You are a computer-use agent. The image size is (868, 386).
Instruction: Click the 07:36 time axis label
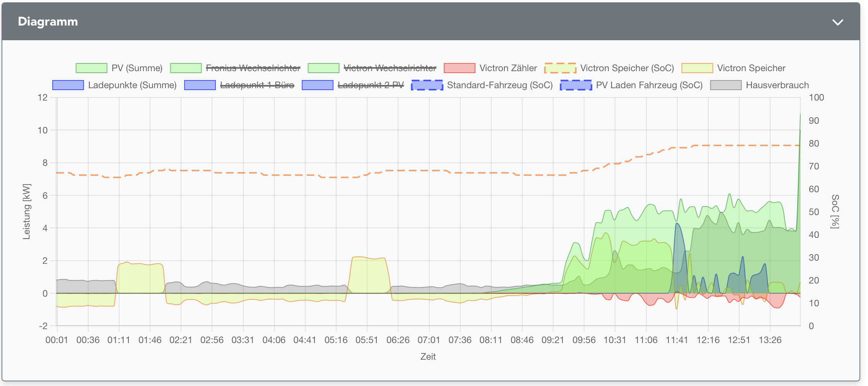point(460,340)
